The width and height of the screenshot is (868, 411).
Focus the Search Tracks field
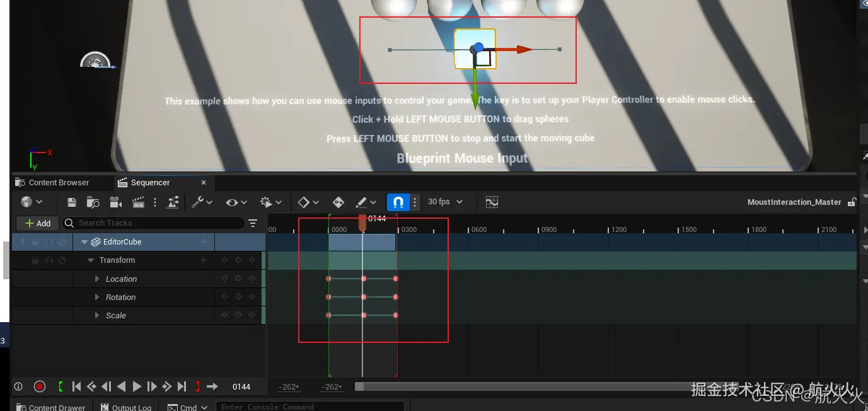[x=153, y=223]
